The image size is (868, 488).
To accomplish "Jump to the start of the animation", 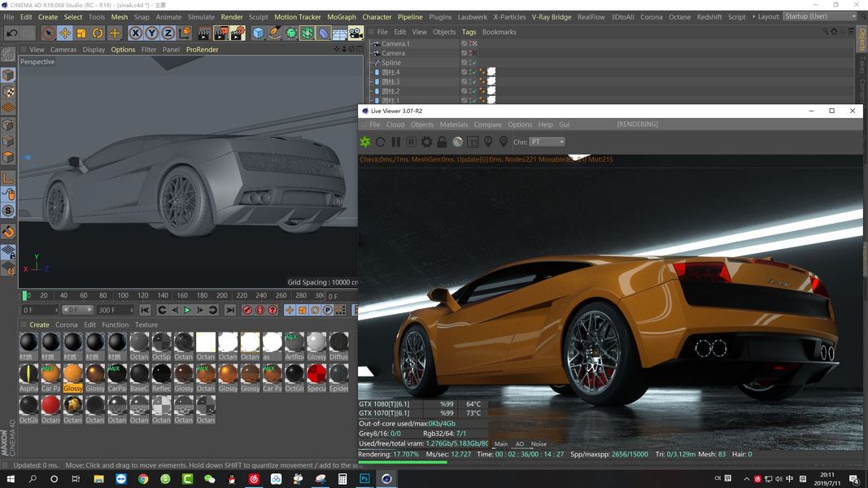I will tap(145, 311).
